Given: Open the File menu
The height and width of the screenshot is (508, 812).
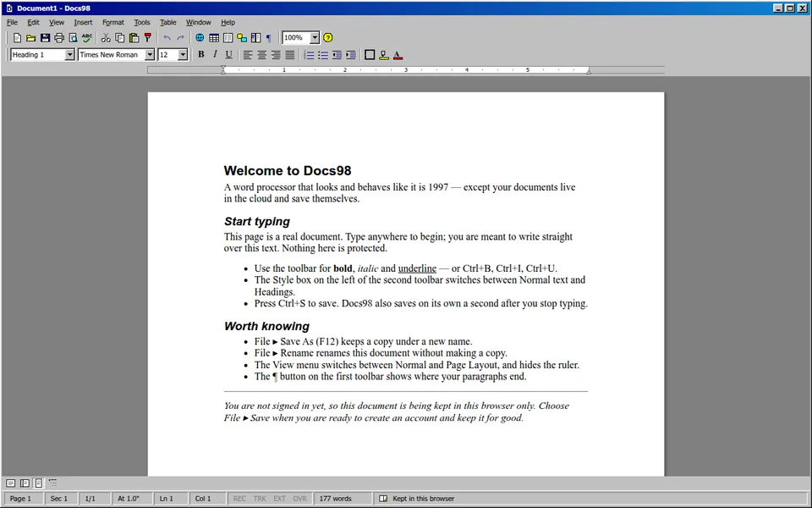Looking at the screenshot, I should [13, 22].
